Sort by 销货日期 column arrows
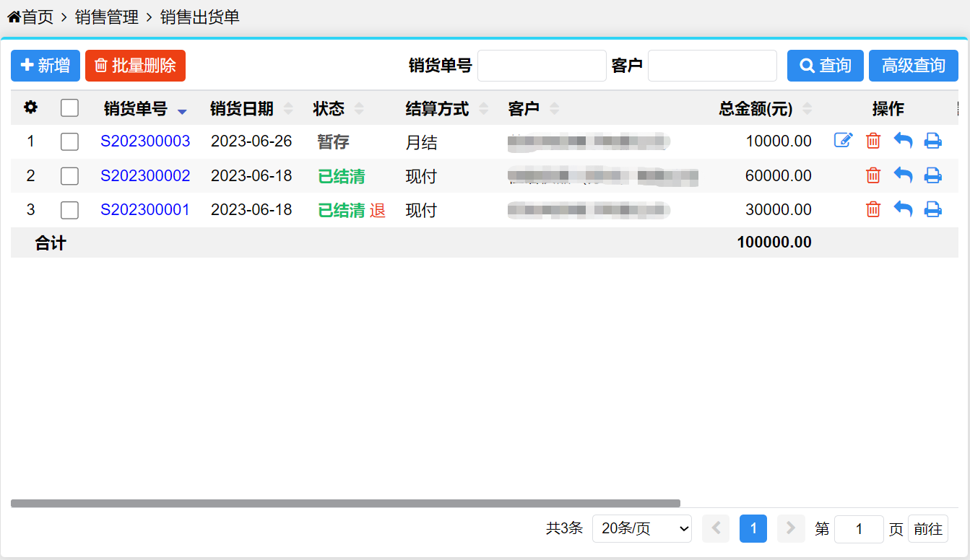Image resolution: width=970 pixels, height=560 pixels. pyautogui.click(x=288, y=109)
